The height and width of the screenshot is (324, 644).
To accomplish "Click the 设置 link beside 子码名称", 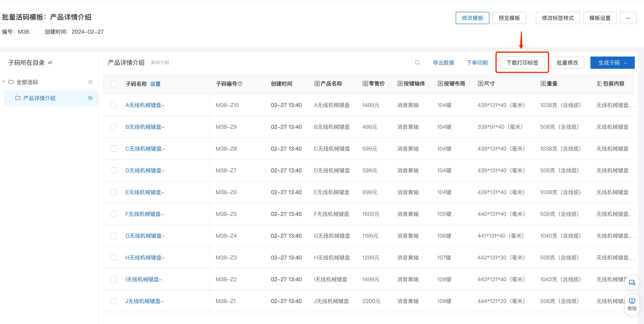I will click(155, 84).
